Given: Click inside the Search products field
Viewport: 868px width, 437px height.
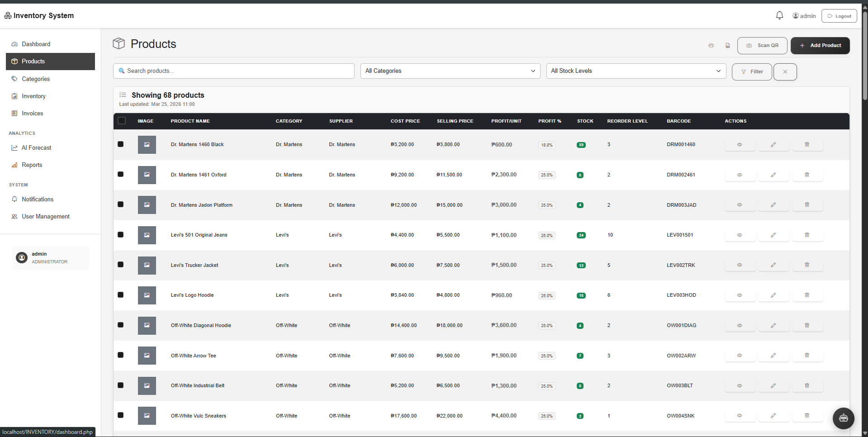Looking at the screenshot, I should pos(233,71).
